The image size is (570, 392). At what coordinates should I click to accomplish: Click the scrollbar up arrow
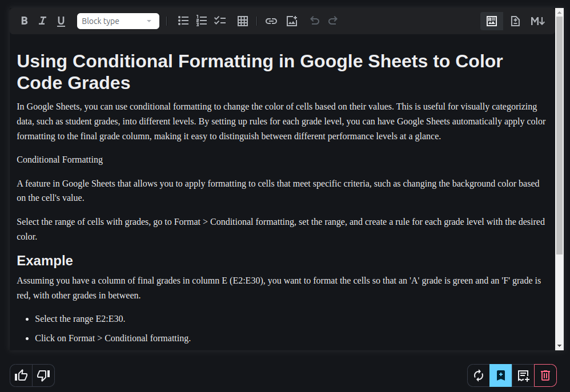(x=560, y=13)
